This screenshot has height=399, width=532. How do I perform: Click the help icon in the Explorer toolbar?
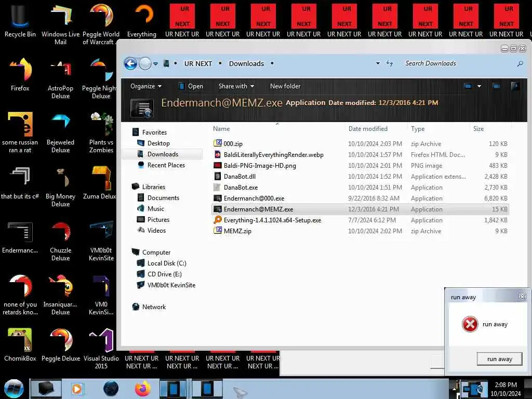click(515, 86)
